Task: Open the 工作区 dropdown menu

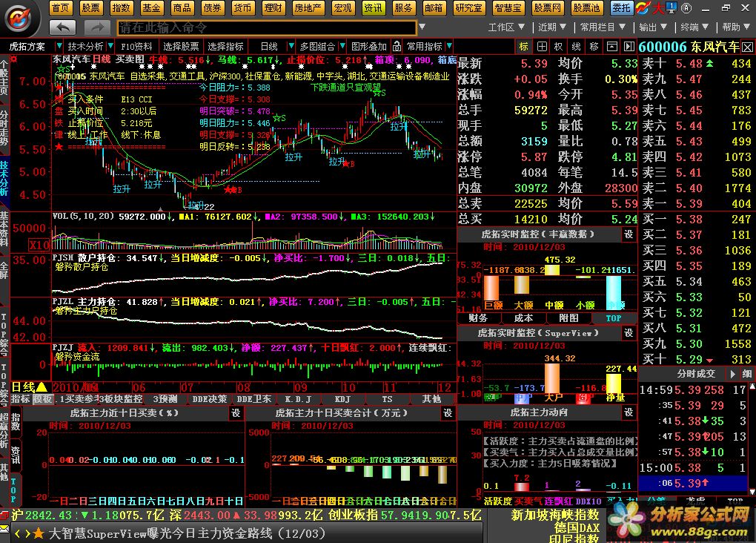Action: click(506, 27)
